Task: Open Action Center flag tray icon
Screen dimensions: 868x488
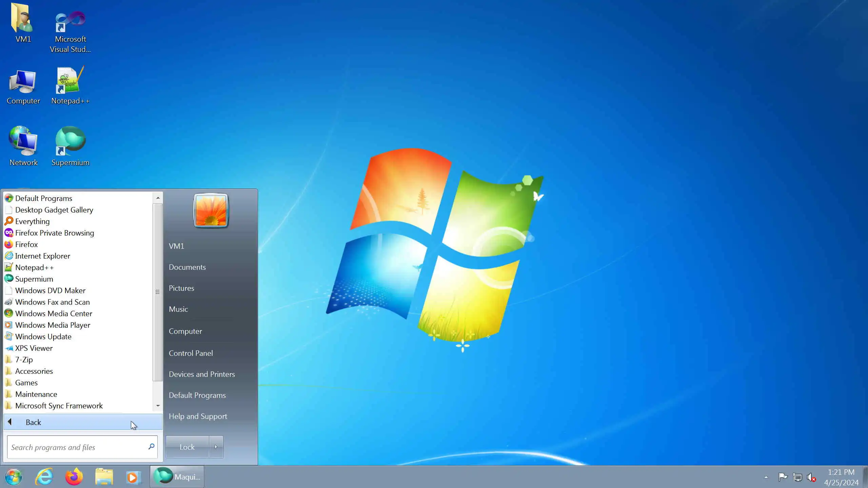Action: (783, 477)
